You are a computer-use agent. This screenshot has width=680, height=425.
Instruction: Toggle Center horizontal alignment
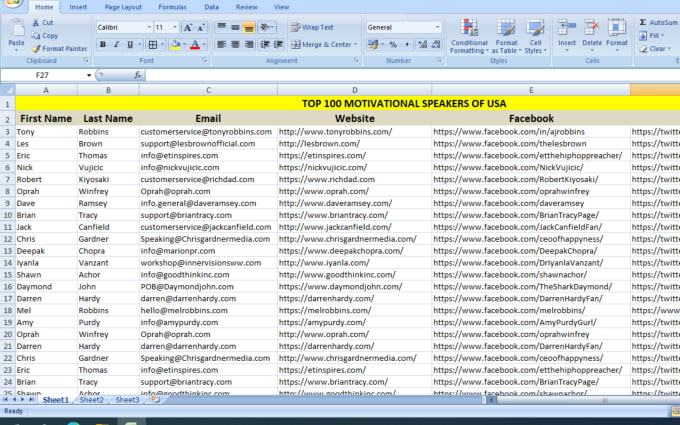click(x=235, y=44)
